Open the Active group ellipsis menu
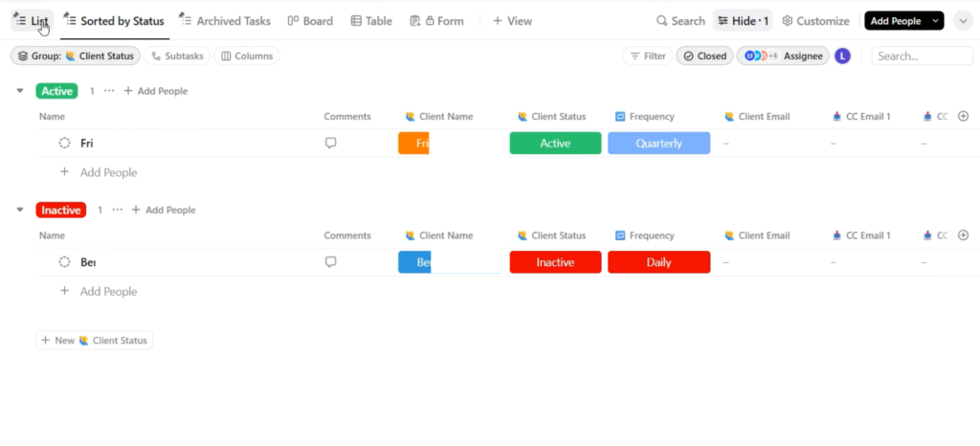Image resolution: width=980 pixels, height=446 pixels. pyautogui.click(x=108, y=91)
